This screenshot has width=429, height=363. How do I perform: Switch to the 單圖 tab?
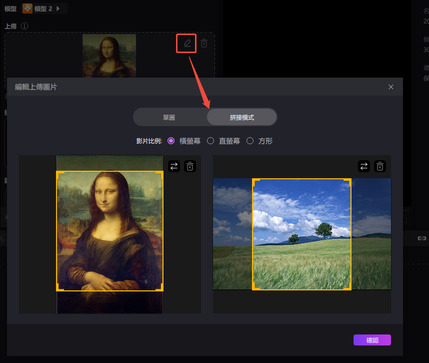[x=169, y=117]
